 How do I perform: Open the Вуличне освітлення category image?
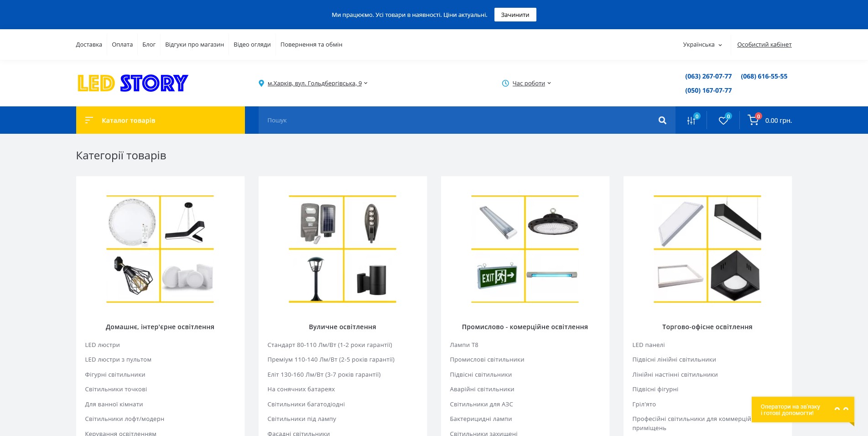tap(343, 249)
